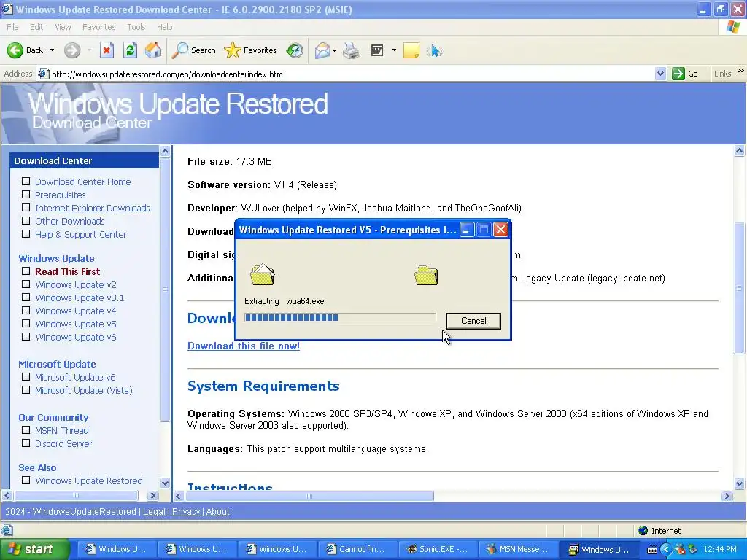Expand the Links toolbar chevron
Screen dimensions: 747x560
point(741,71)
